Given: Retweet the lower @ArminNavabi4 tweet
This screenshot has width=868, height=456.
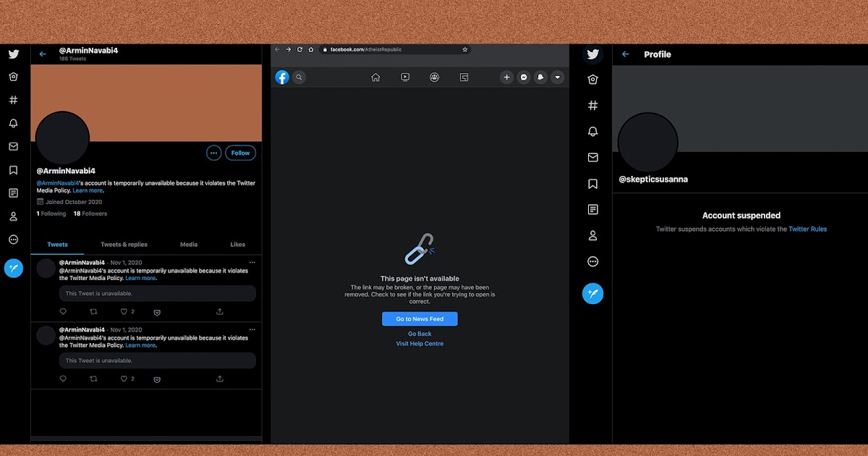Looking at the screenshot, I should (x=93, y=379).
